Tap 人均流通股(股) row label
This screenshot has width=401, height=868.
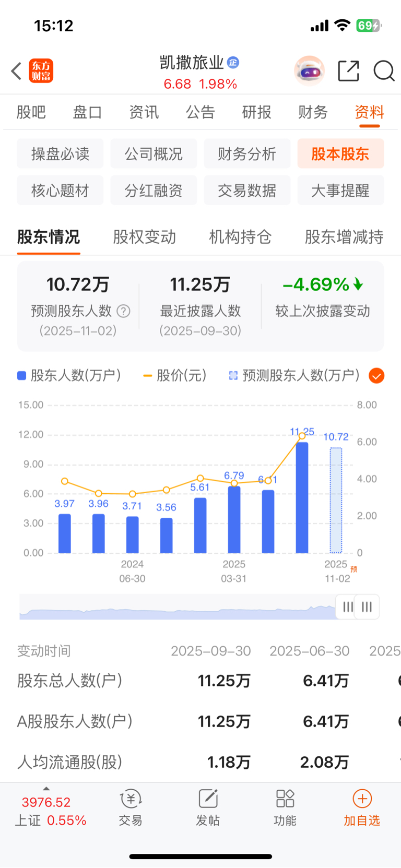point(69,762)
